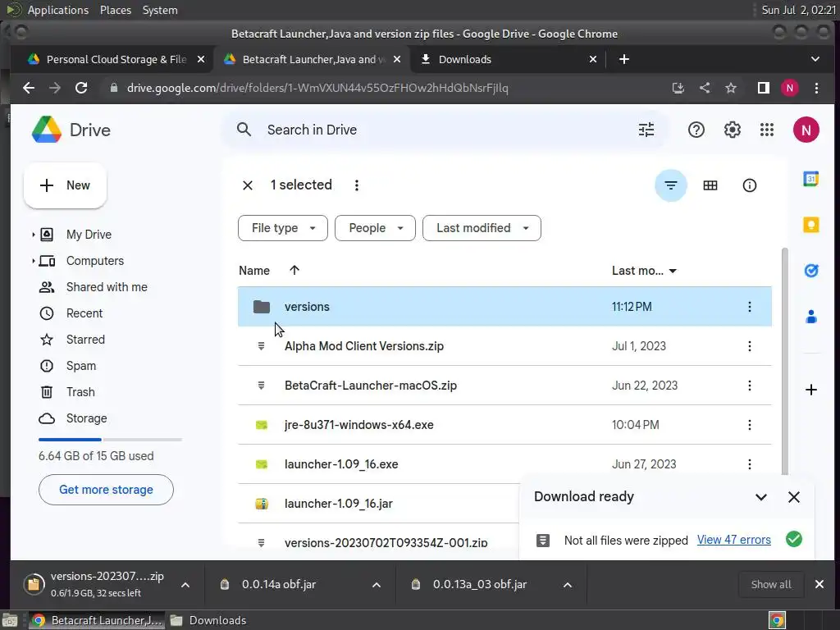Screen dimensions: 840x630
Task: Open Places menu in top panel
Action: click(x=115, y=10)
